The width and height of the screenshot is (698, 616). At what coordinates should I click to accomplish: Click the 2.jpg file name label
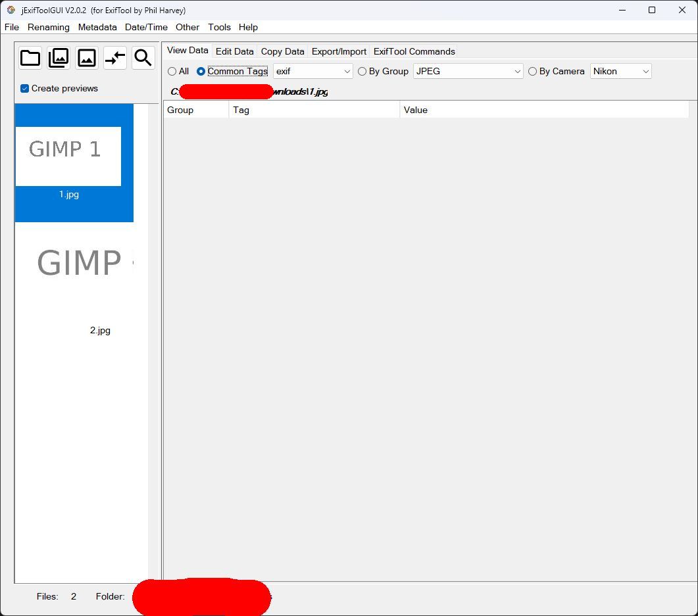pos(100,331)
